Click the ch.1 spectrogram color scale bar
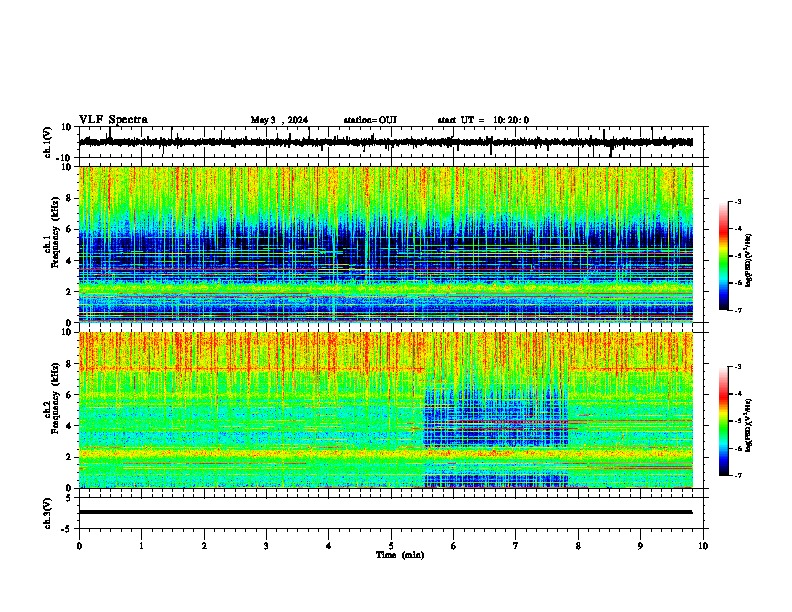The image size is (792, 612). point(723,256)
